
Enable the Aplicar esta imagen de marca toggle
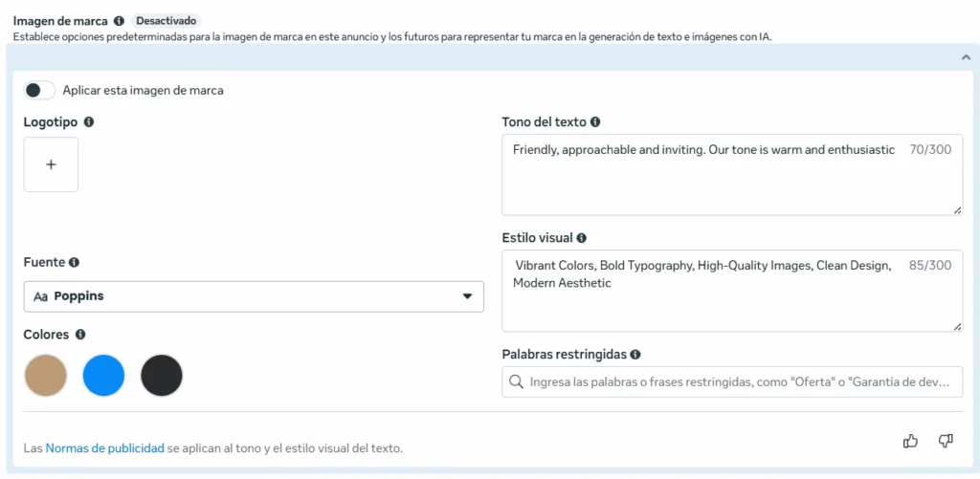[x=39, y=90]
